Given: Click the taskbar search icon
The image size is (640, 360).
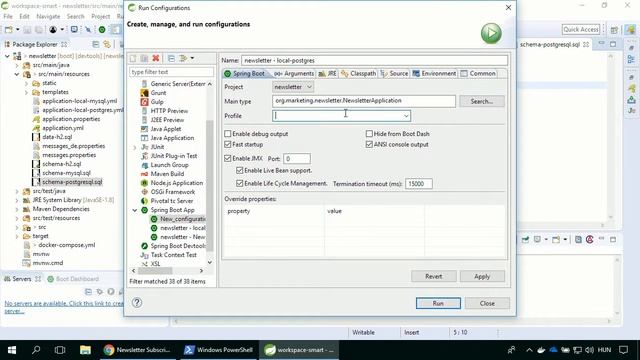Looking at the screenshot, I should [36, 350].
